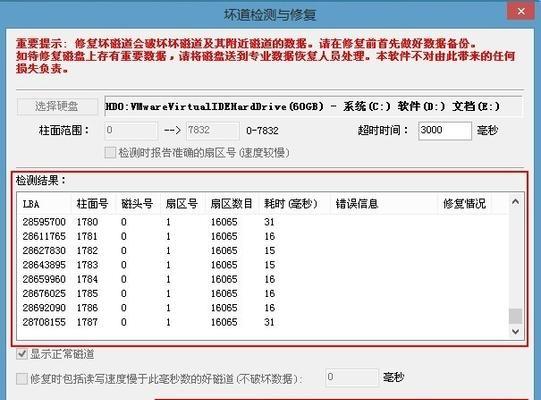Click the 扇区数目 column header
This screenshot has width=541, height=400.
pos(232,204)
